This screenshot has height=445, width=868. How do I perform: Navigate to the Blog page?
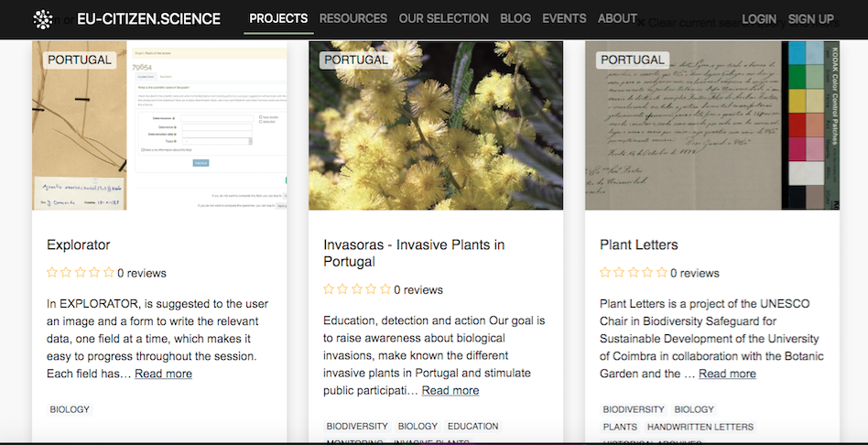coord(515,18)
